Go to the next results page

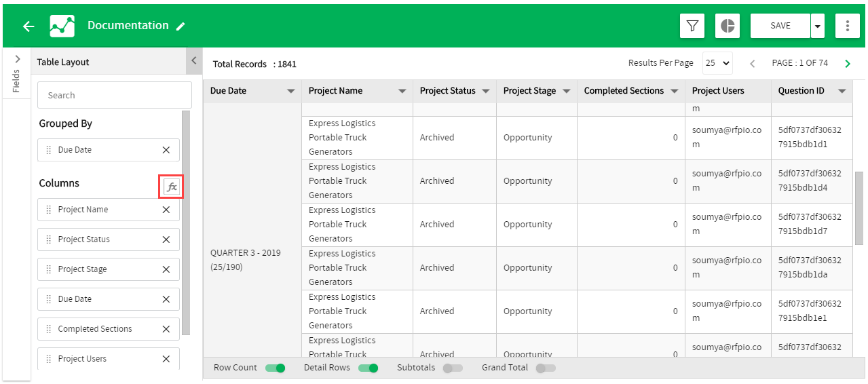(x=847, y=64)
